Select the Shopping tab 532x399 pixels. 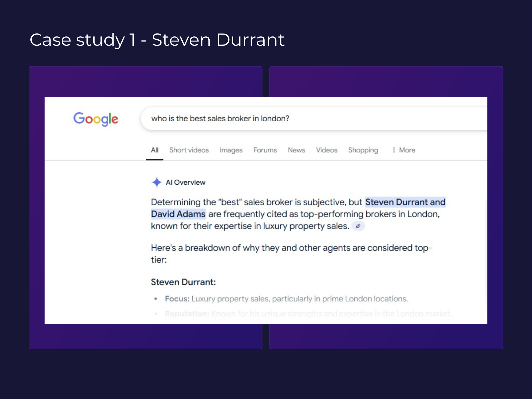[363, 150]
